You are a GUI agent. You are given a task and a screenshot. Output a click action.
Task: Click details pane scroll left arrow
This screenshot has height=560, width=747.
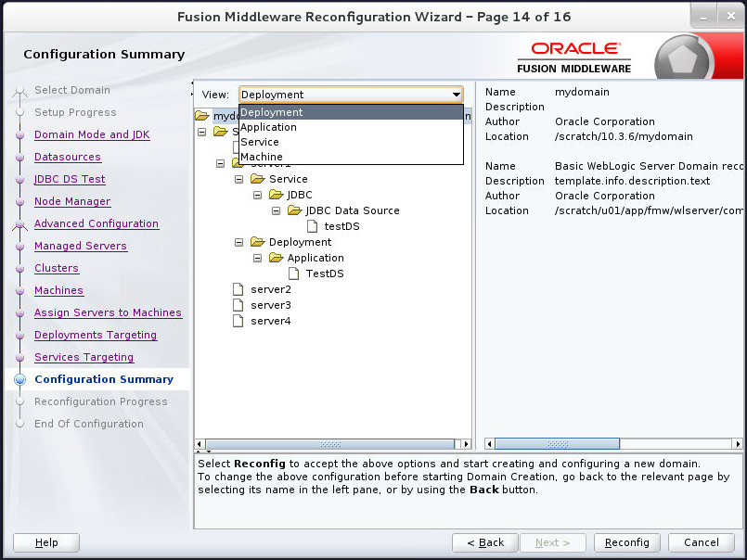pos(489,444)
